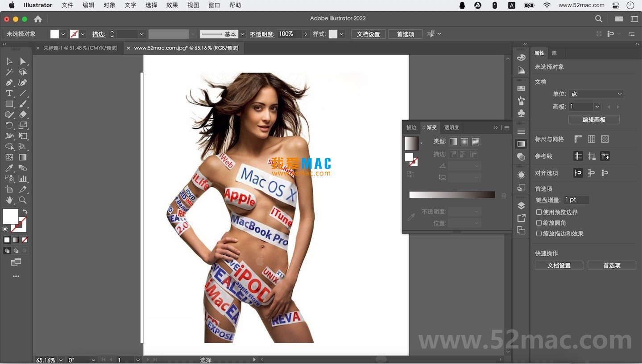Open the stroke weight dropdown
The height and width of the screenshot is (364, 642).
tap(142, 34)
